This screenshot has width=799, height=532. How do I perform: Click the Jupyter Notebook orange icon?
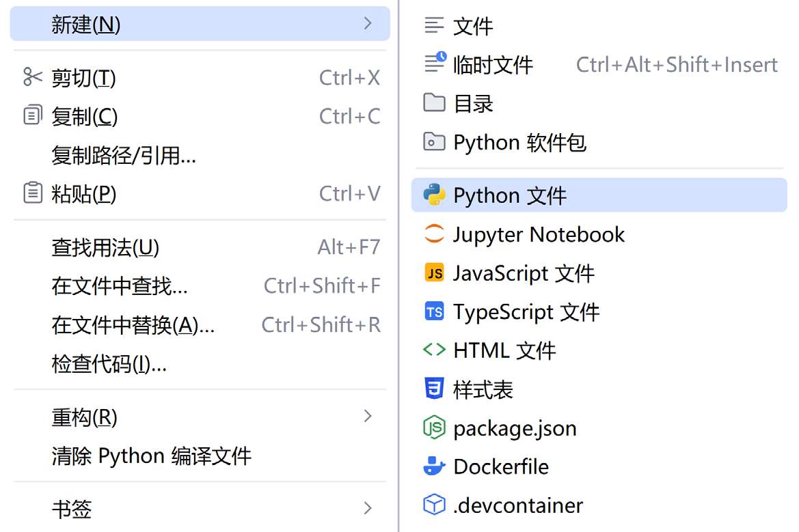pyautogui.click(x=434, y=234)
